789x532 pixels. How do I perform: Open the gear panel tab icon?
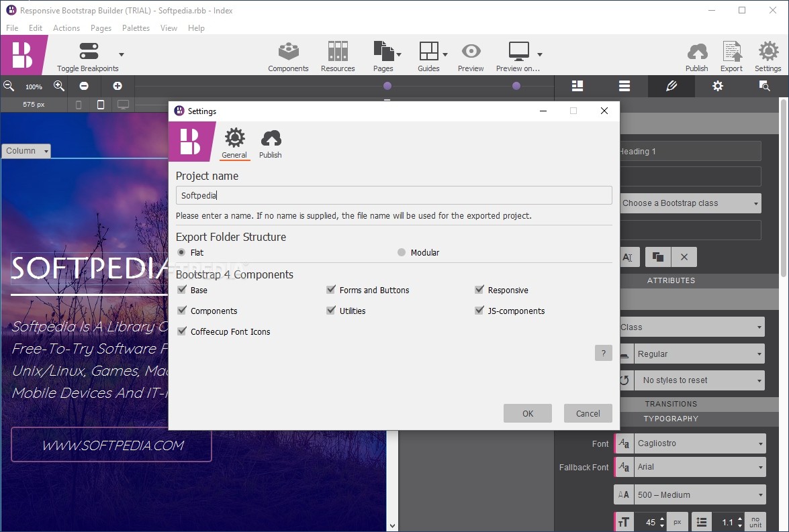(718, 86)
